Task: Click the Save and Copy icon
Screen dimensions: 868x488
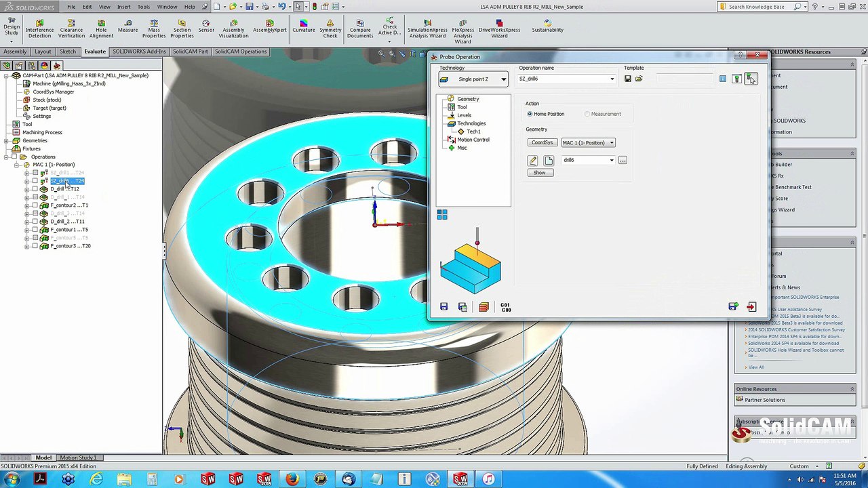Action: point(733,307)
